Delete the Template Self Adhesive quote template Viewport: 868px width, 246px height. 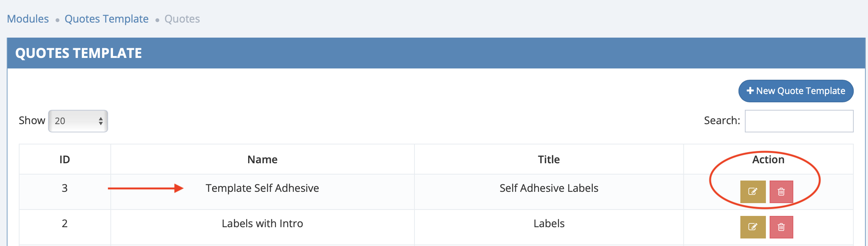(x=781, y=192)
